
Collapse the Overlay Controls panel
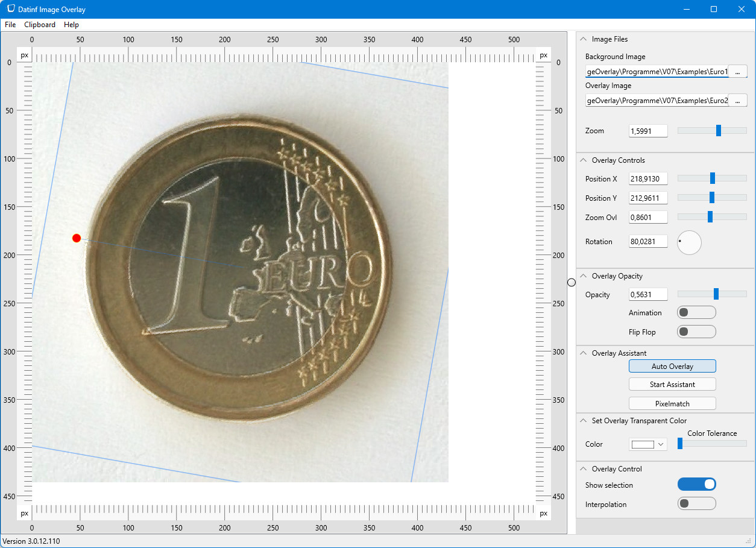[583, 160]
